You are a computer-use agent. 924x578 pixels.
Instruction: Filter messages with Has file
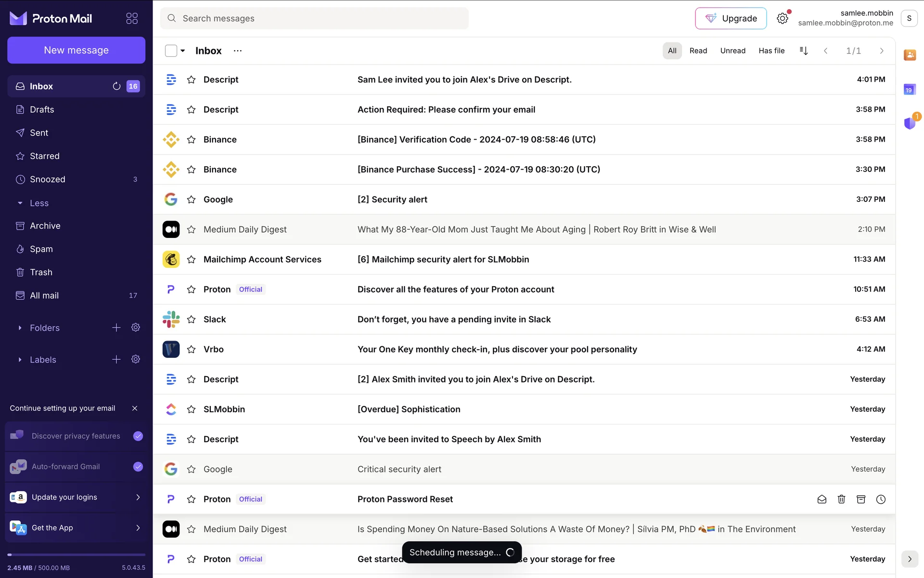point(771,51)
